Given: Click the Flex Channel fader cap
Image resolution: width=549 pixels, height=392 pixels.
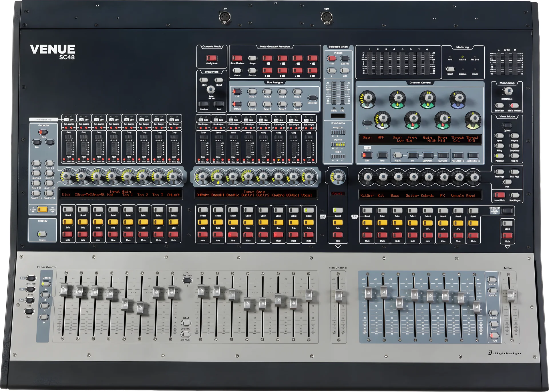Looking at the screenshot, I should click(x=339, y=296).
